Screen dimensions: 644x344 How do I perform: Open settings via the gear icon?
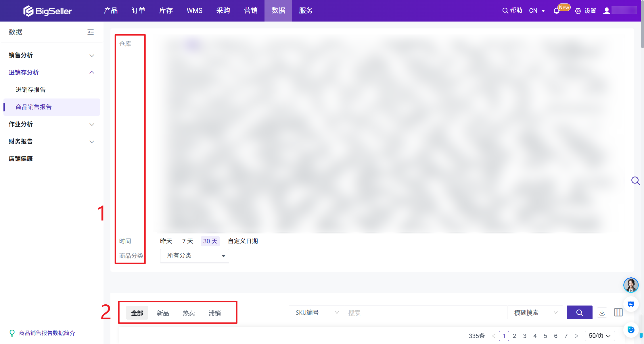click(578, 11)
